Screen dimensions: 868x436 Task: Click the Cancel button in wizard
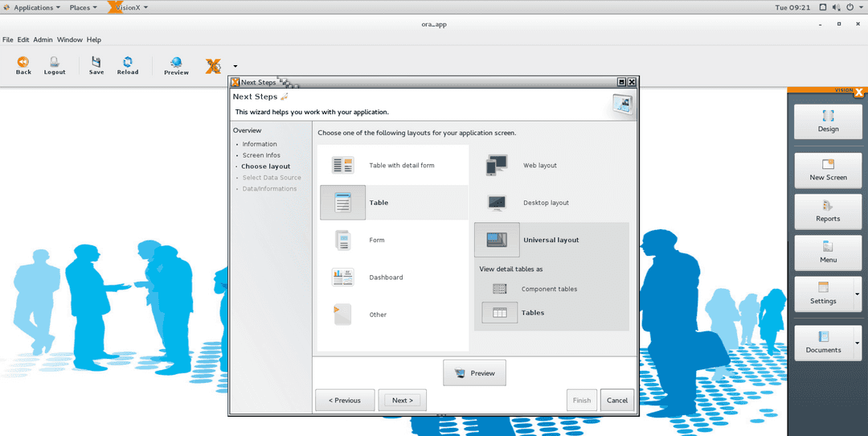[x=616, y=400]
